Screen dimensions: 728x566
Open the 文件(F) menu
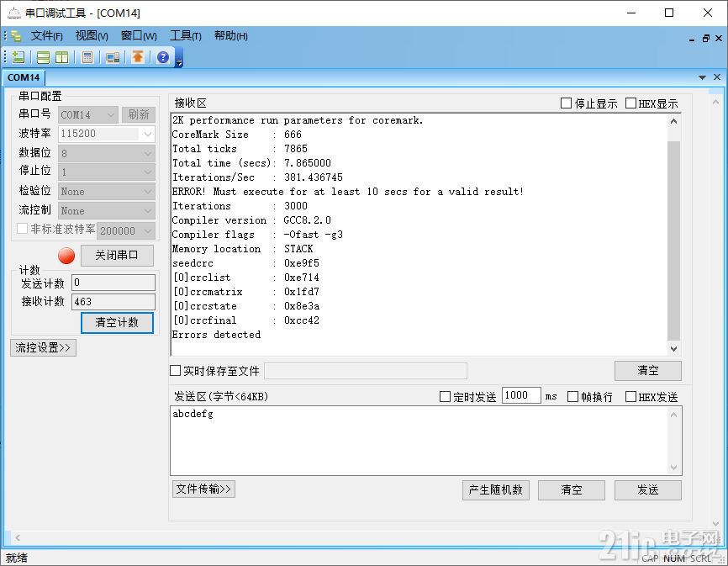(x=46, y=36)
